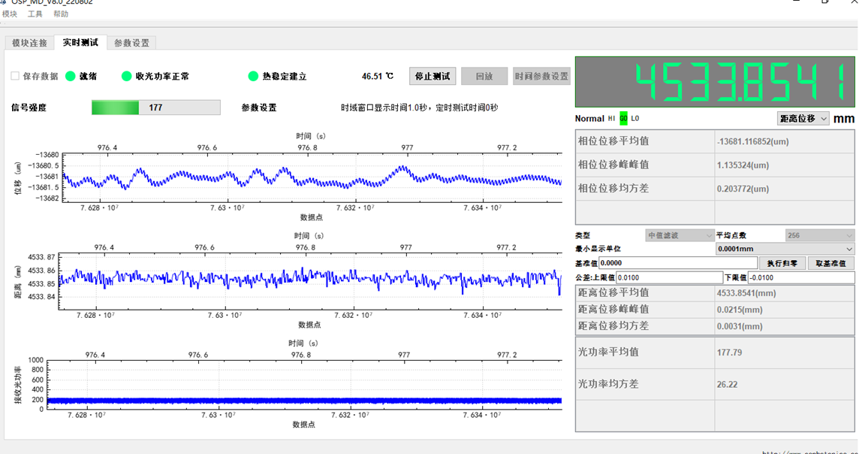
Task: Click the 距离位移峰峰值 row label
Action: [x=613, y=310]
